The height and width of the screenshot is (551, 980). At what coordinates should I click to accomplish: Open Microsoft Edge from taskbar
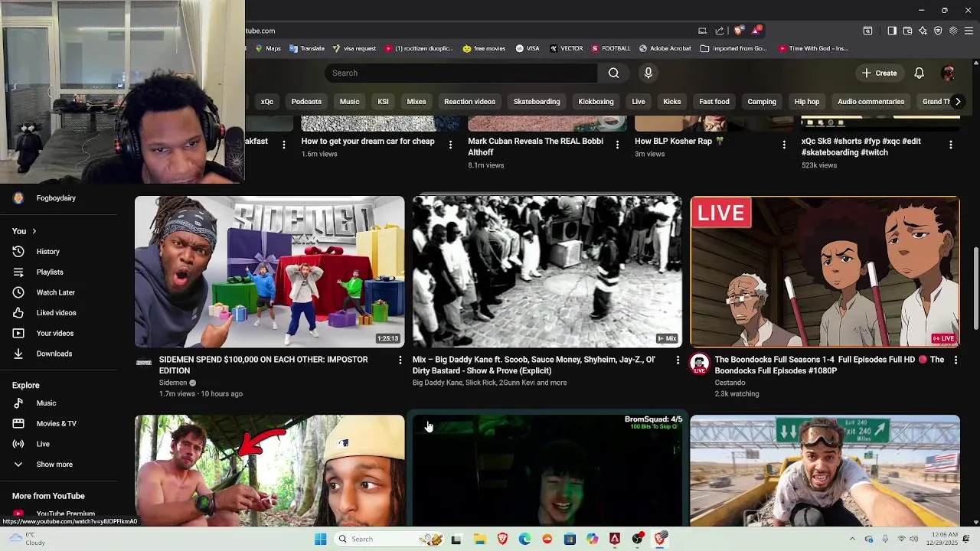tap(524, 539)
